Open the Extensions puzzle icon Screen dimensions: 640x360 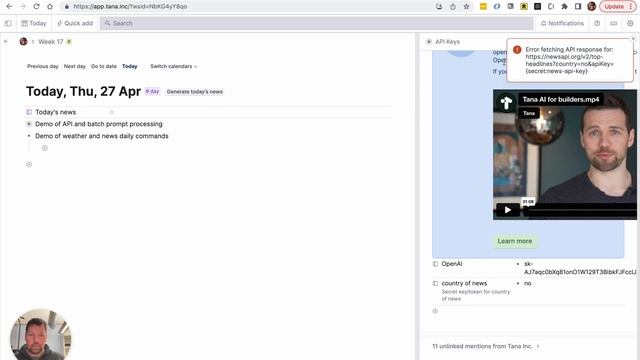tap(564, 7)
